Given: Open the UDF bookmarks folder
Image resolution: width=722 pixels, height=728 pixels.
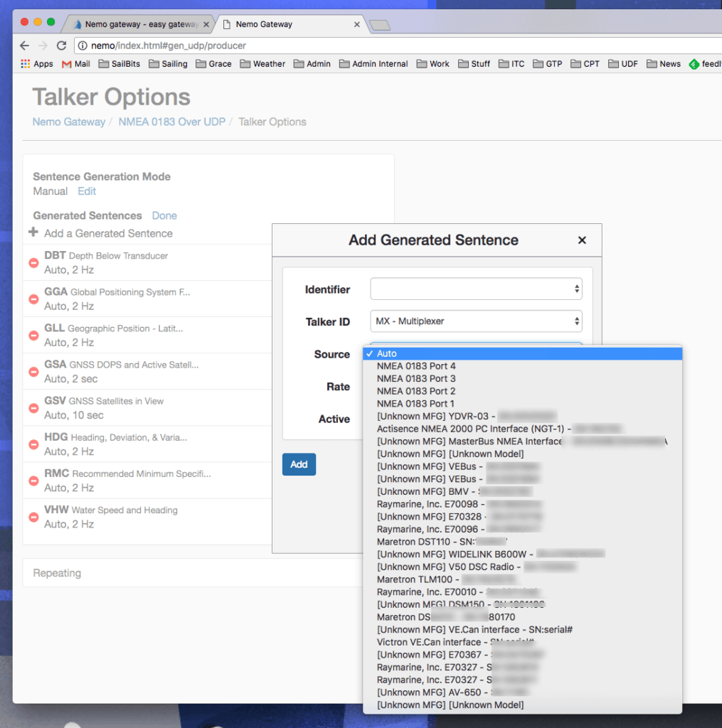Looking at the screenshot, I should click(624, 63).
